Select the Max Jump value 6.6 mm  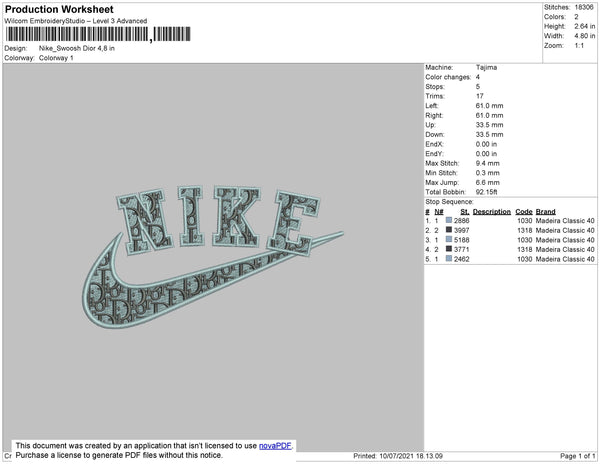[x=488, y=182]
